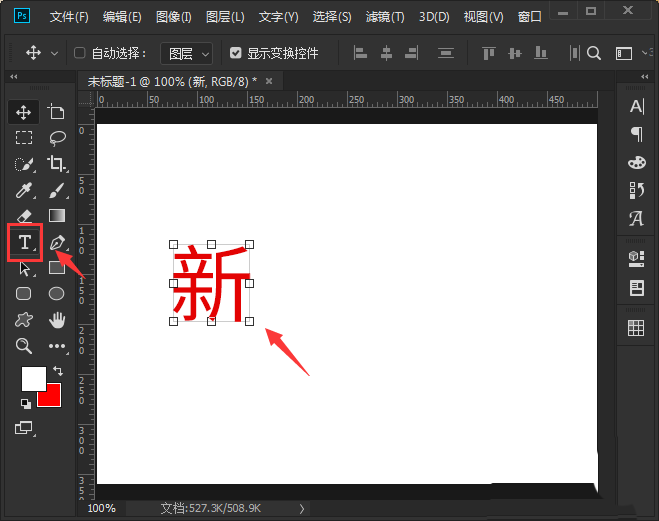Open the workspace switcher icon
Viewport: 659px width, 521px height.
[624, 53]
